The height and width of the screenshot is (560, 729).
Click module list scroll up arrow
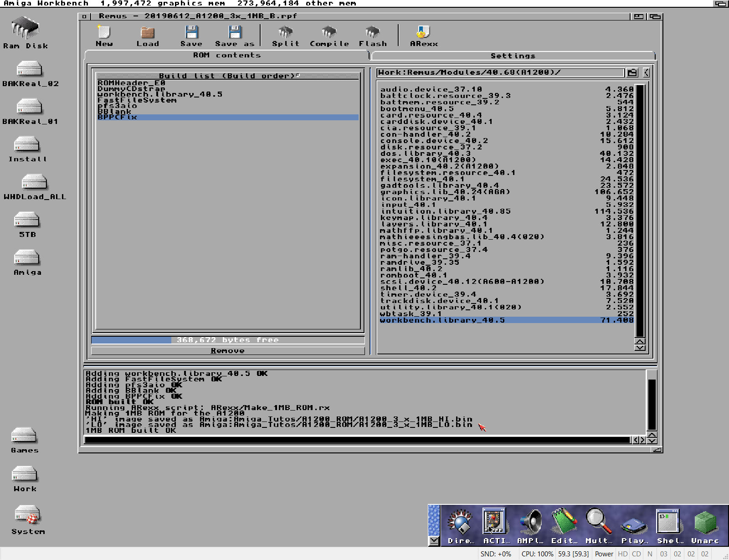point(640,342)
